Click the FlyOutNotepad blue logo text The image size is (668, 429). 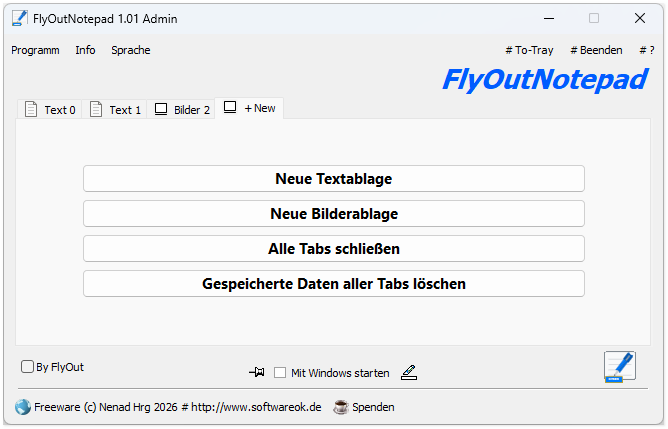click(545, 80)
